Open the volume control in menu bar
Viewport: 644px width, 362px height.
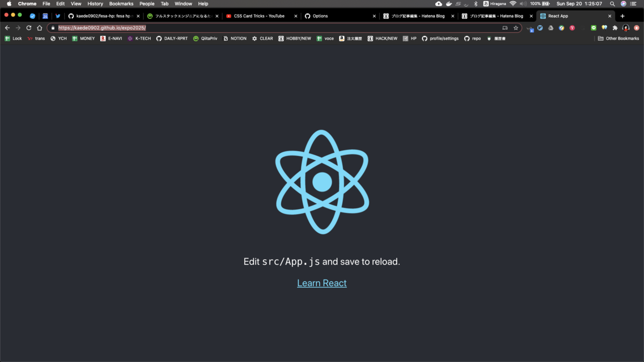pos(523,4)
